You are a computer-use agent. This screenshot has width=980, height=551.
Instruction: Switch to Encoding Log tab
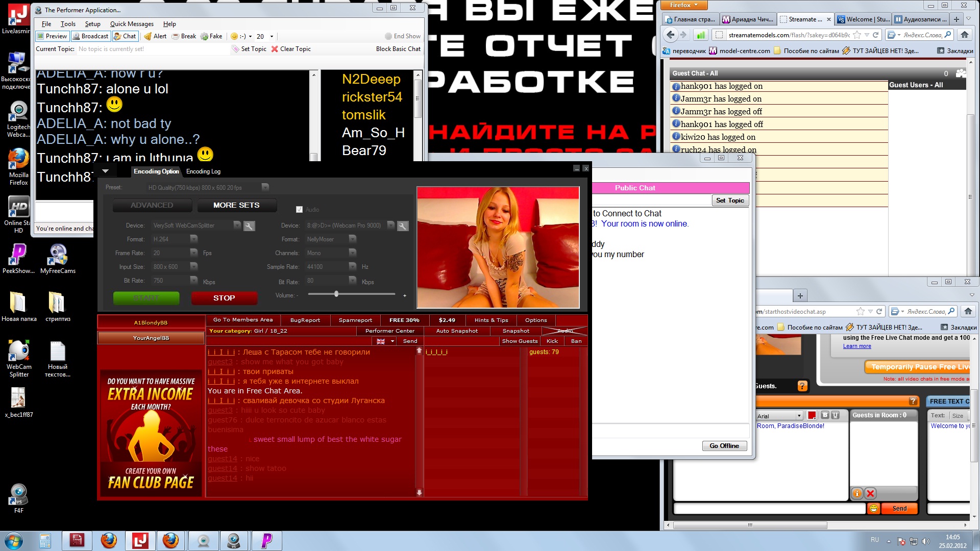tap(203, 171)
